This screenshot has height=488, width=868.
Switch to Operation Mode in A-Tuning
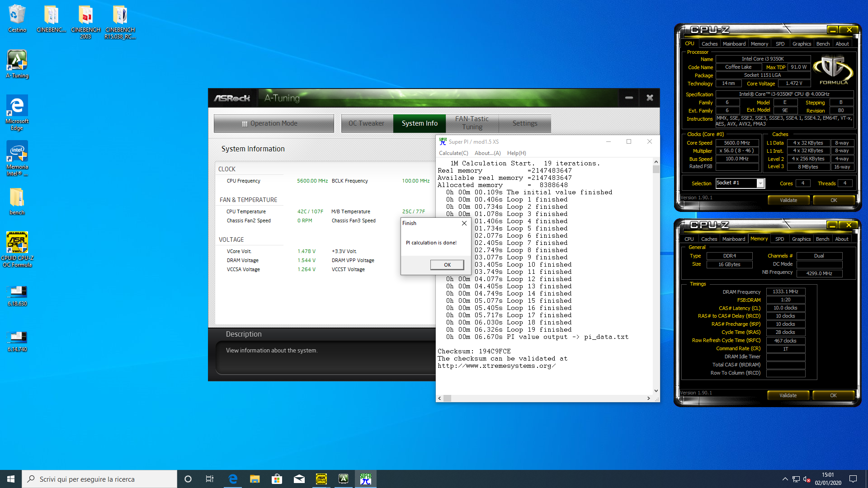pos(274,123)
